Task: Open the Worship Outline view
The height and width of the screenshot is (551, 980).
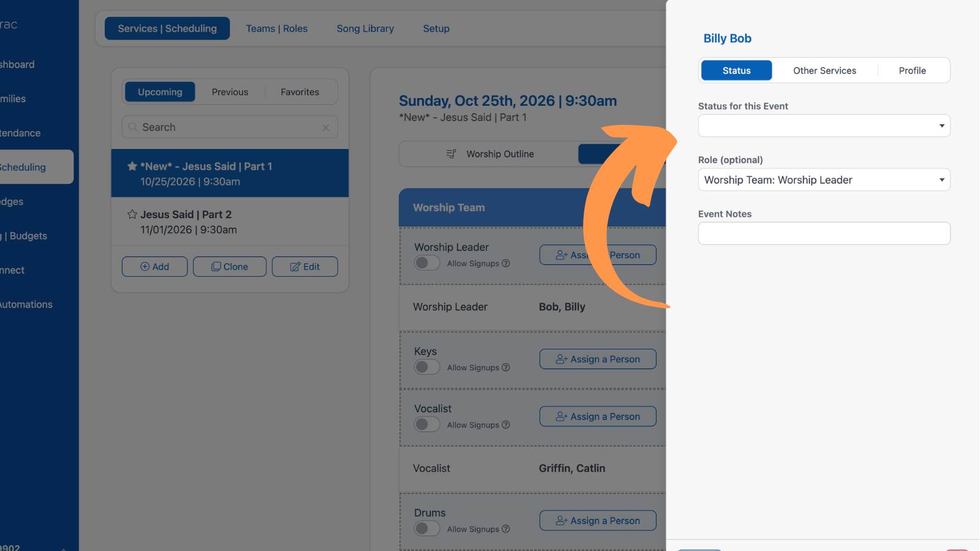Action: click(490, 154)
